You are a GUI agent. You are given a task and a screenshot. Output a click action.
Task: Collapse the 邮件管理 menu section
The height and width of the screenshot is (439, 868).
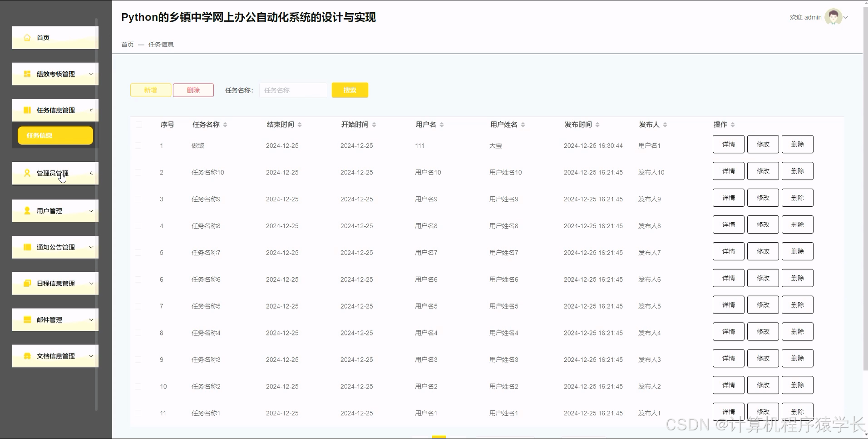(x=91, y=319)
